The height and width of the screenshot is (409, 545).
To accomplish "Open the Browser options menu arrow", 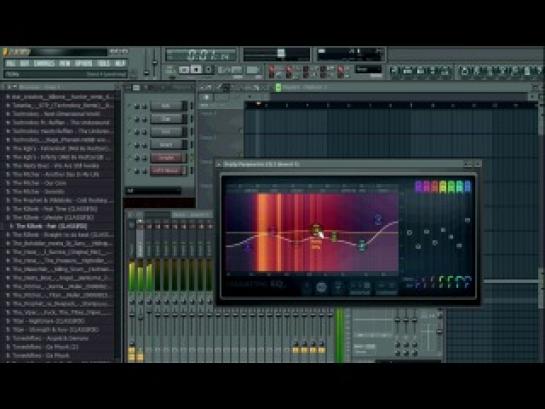I will click(9, 87).
